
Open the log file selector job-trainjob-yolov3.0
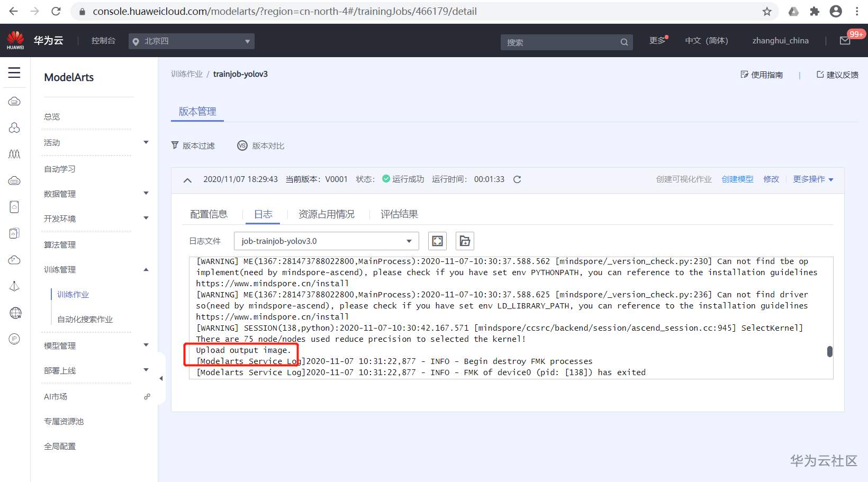[x=327, y=241]
